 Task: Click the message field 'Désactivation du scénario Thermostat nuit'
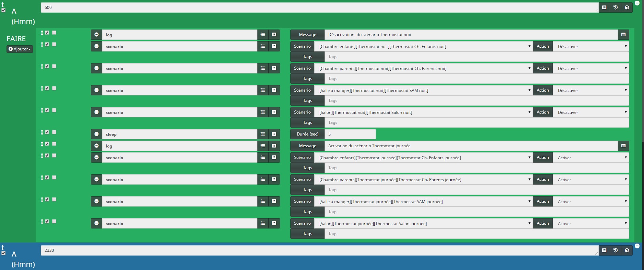pos(471,35)
